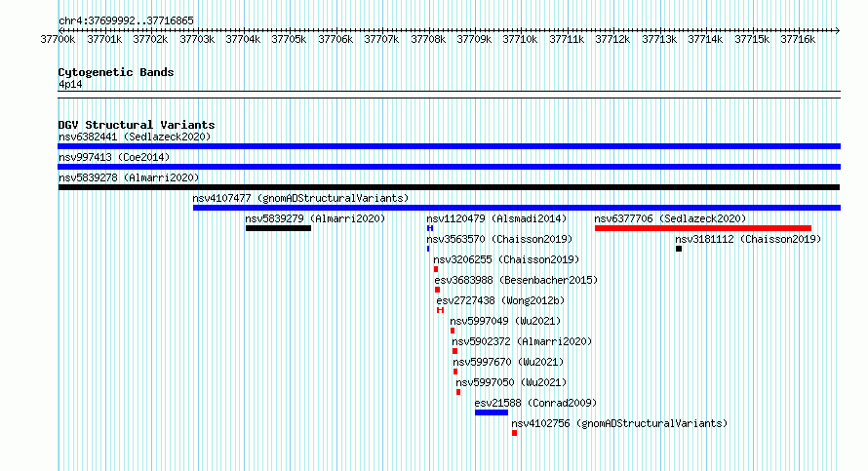Click the 37711k ruler label
868x471 pixels.
[567, 39]
